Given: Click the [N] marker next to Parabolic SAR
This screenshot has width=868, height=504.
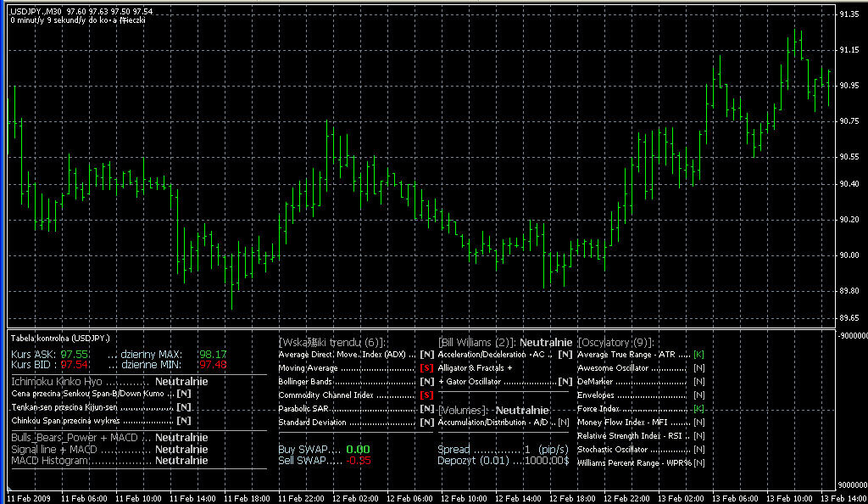Looking at the screenshot, I should tap(426, 409).
